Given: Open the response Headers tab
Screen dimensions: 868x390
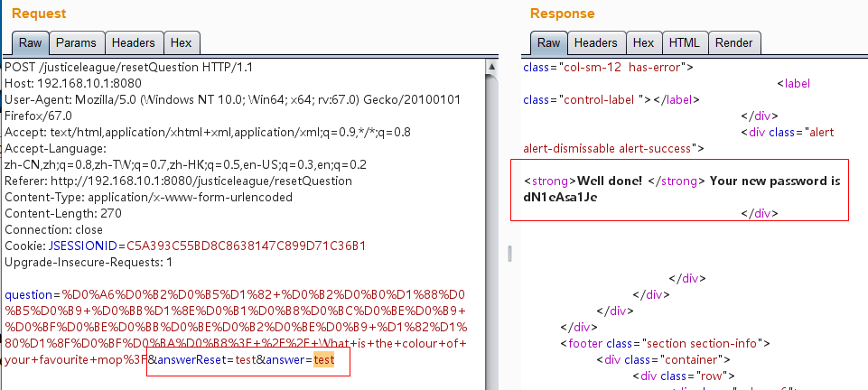Looking at the screenshot, I should pyautogui.click(x=595, y=42).
